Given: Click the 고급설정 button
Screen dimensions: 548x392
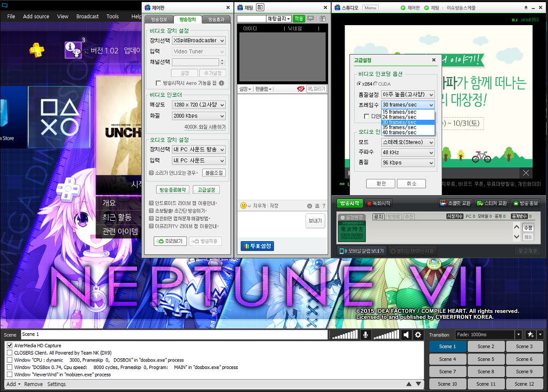Looking at the screenshot, I should [x=206, y=190].
